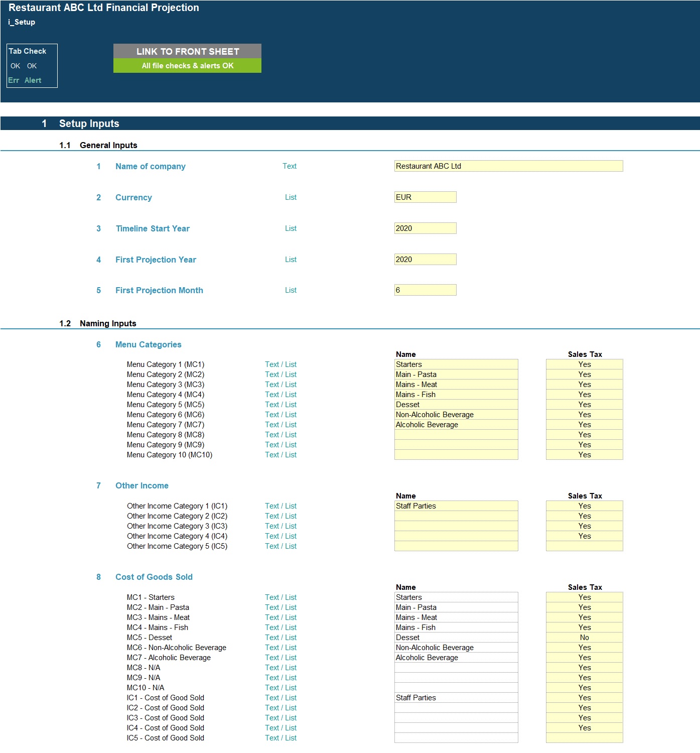Image resolution: width=700 pixels, height=753 pixels.
Task: Open Sales Tax list for Menu Category 1
Action: (585, 364)
